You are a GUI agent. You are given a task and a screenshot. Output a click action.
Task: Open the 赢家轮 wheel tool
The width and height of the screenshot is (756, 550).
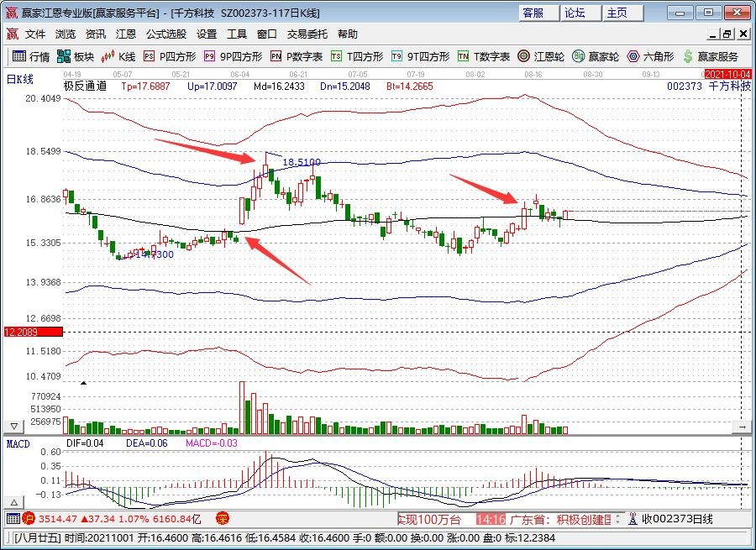(596, 57)
